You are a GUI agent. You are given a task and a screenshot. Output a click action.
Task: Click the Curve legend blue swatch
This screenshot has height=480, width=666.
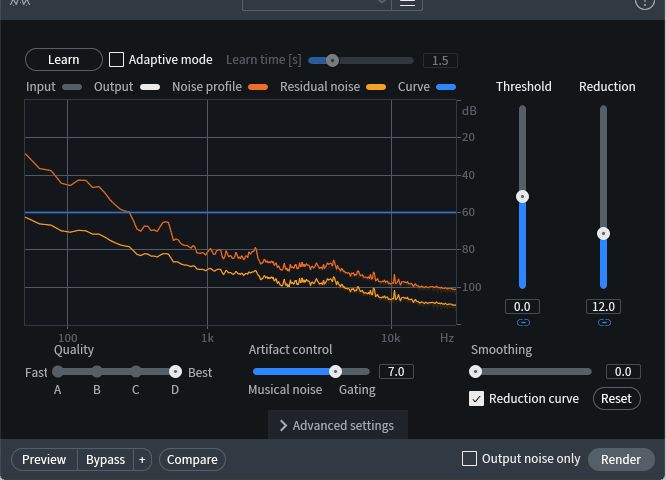pyautogui.click(x=446, y=87)
